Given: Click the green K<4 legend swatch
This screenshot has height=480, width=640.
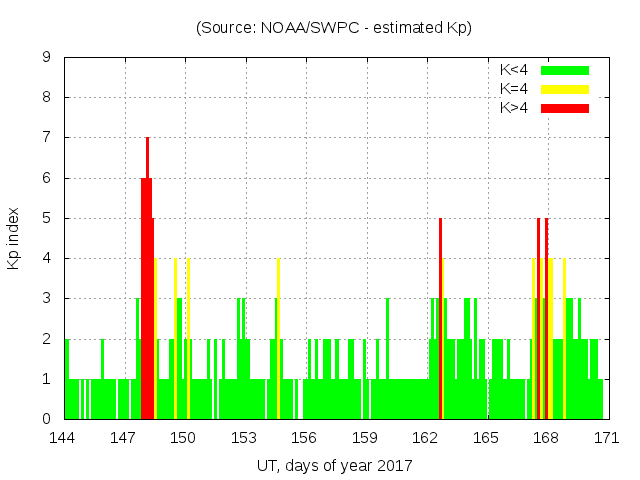Looking at the screenshot, I should (x=565, y=70).
